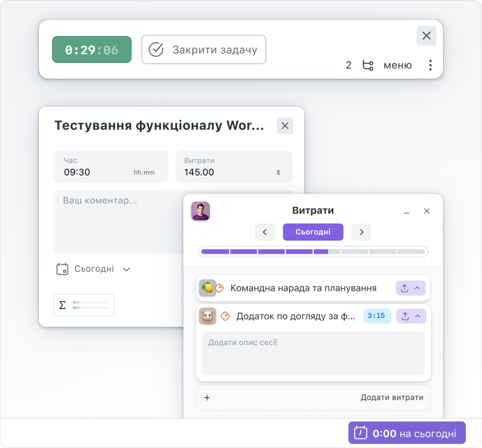The image size is (482, 448).
Task: Toggle the green 0:29:06 timer
Action: [92, 50]
